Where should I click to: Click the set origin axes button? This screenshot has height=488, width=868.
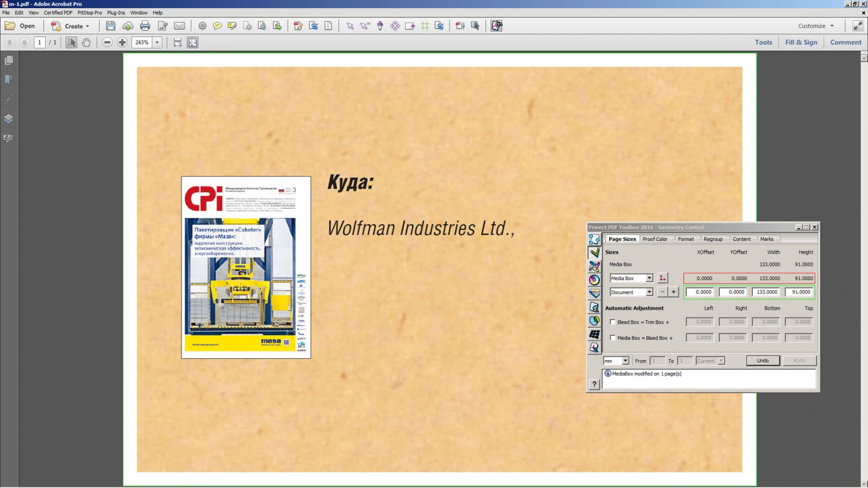click(663, 278)
